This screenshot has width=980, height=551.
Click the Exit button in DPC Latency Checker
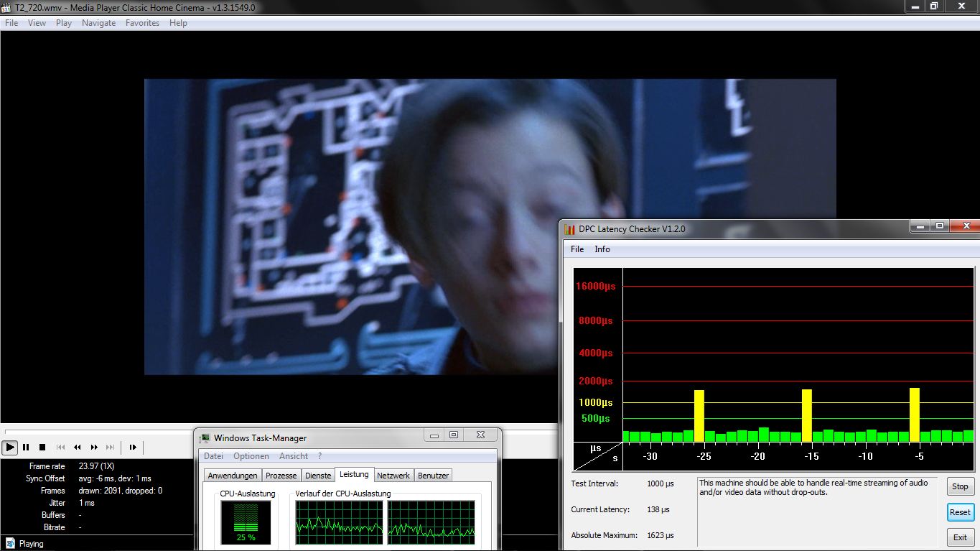[960, 537]
